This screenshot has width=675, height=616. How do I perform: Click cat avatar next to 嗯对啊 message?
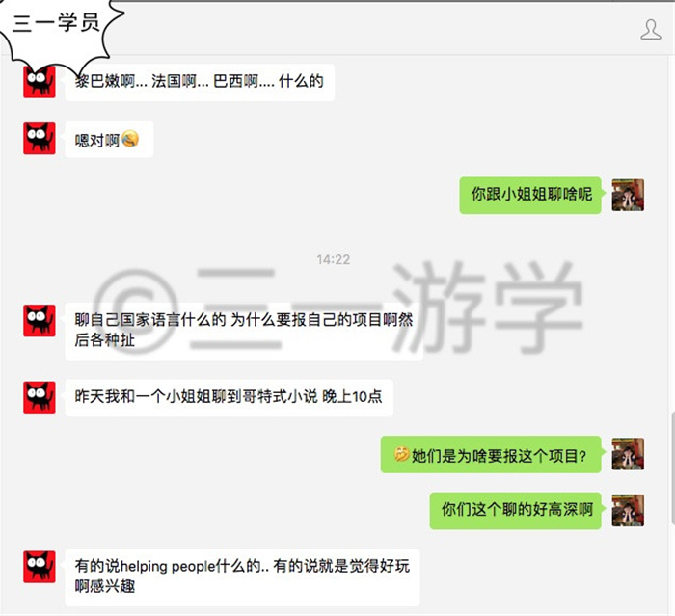[40, 138]
